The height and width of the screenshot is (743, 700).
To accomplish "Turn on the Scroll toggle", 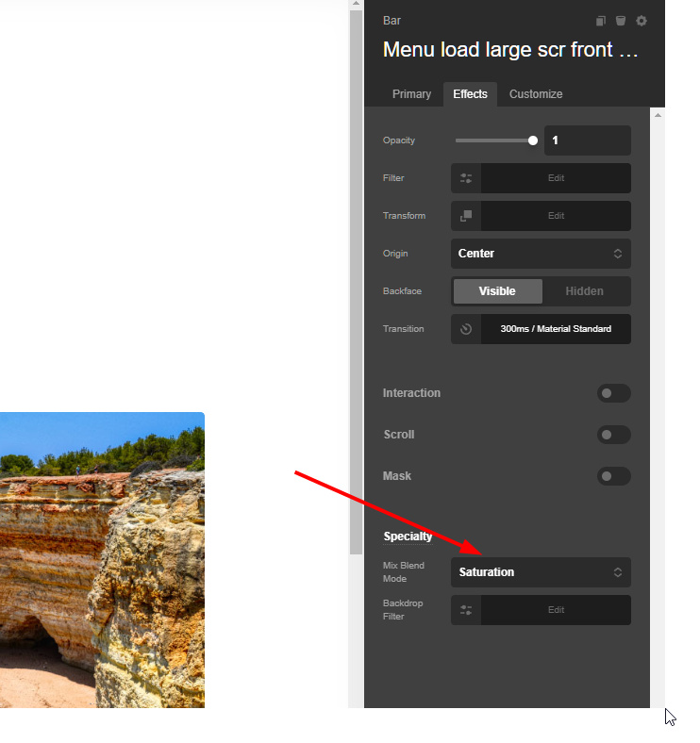I will pyautogui.click(x=613, y=435).
